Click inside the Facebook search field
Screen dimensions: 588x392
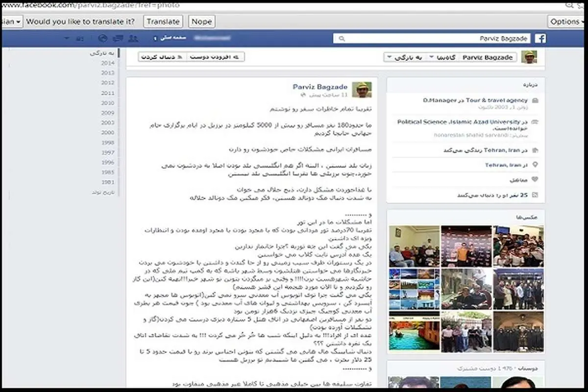coord(433,38)
